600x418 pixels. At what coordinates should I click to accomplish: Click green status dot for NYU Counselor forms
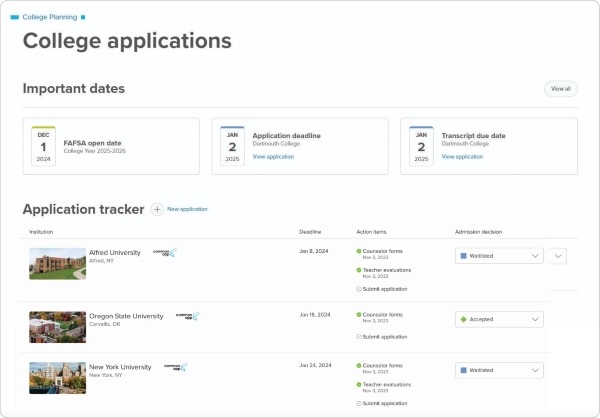[x=359, y=366]
